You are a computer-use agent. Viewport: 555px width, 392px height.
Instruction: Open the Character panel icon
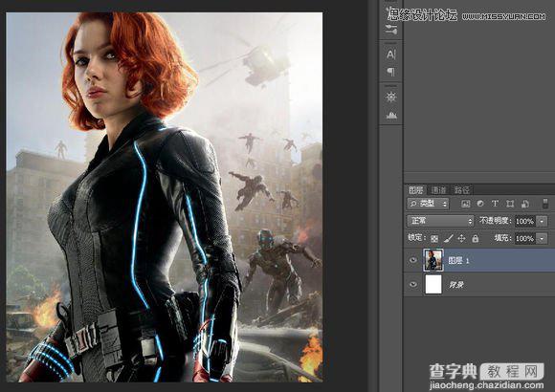click(x=390, y=54)
